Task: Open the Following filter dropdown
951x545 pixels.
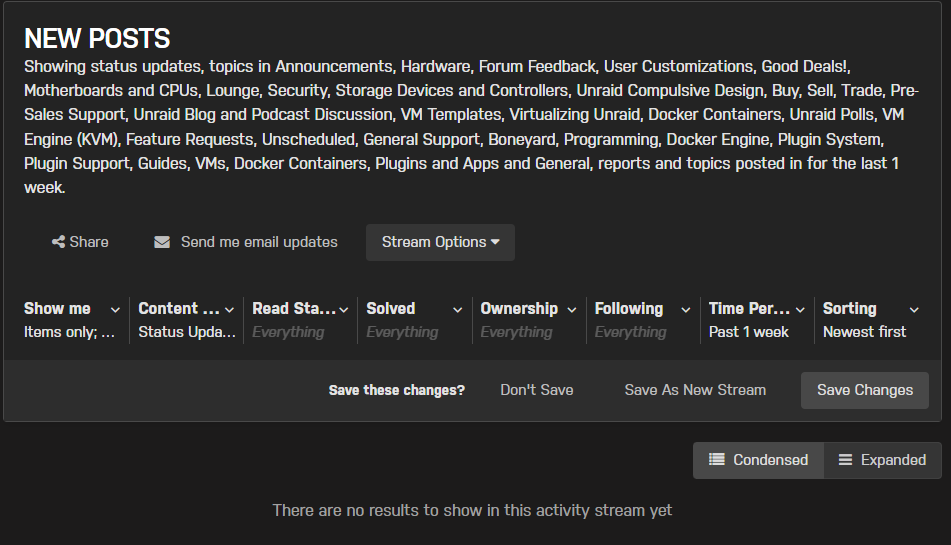Action: pos(642,319)
